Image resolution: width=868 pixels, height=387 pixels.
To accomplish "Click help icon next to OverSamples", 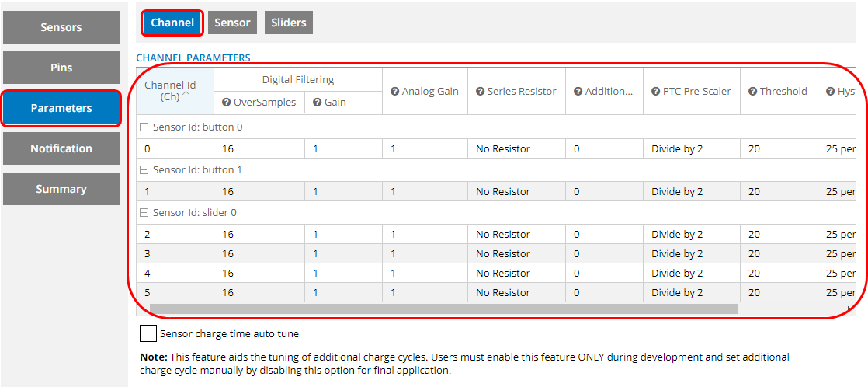I will [x=227, y=103].
